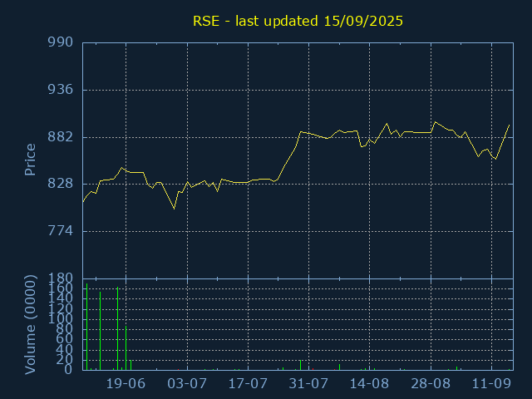
Task: Click the price line's lowest dip before 03-07
Action: click(x=174, y=209)
